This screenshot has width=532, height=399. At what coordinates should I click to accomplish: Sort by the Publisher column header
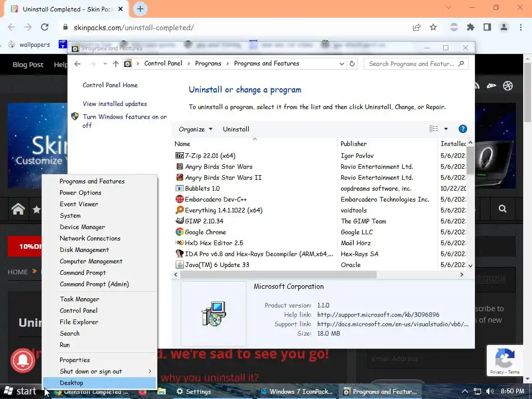(387, 143)
